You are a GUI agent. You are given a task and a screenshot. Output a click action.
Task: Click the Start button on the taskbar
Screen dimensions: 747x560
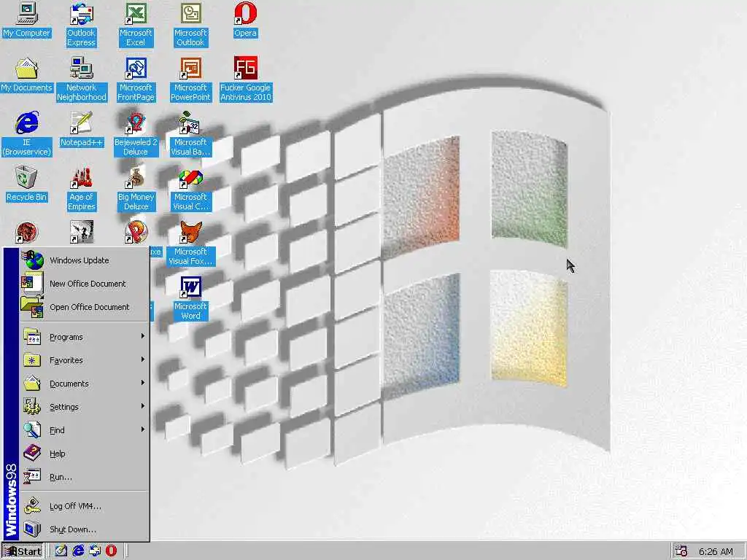point(23,551)
